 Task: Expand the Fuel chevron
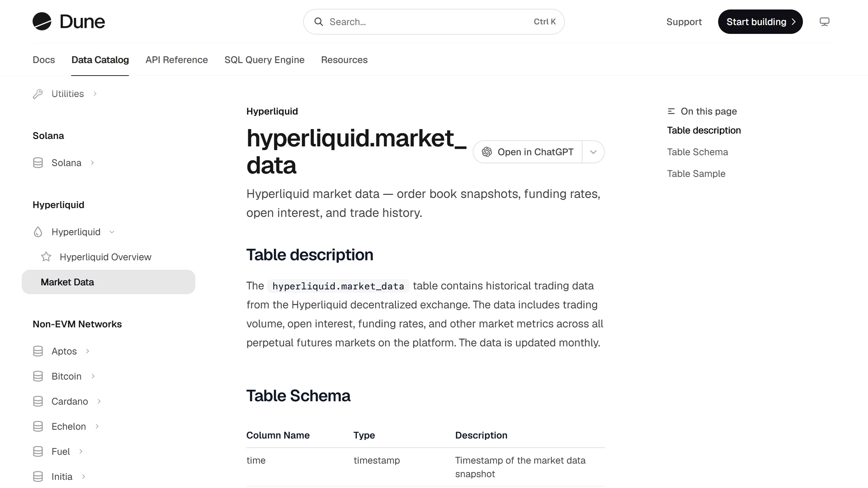[x=81, y=451]
